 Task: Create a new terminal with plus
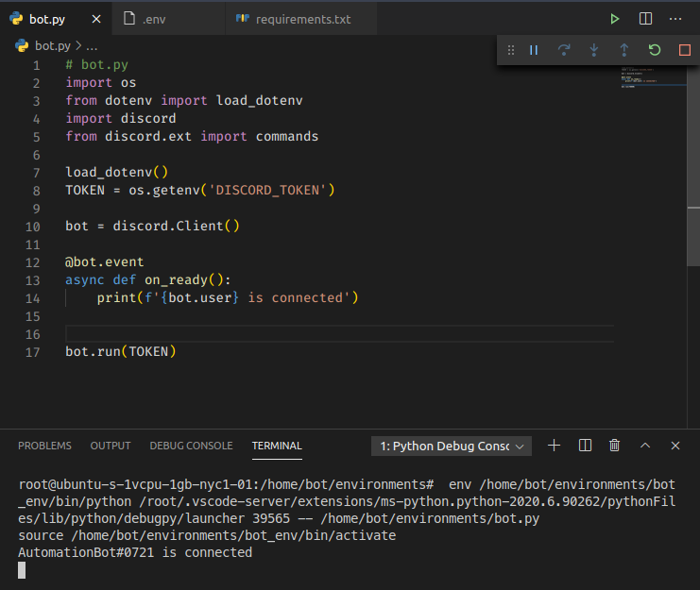555,446
